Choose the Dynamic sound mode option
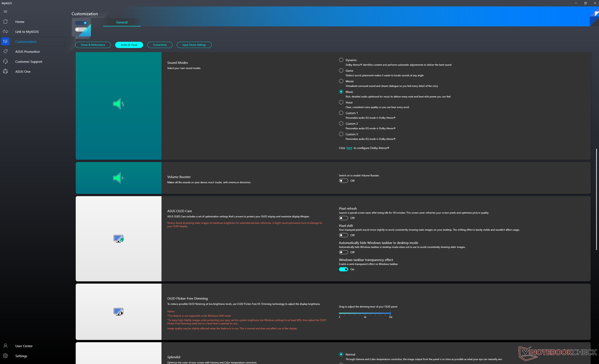The height and width of the screenshot is (364, 599). [341, 60]
